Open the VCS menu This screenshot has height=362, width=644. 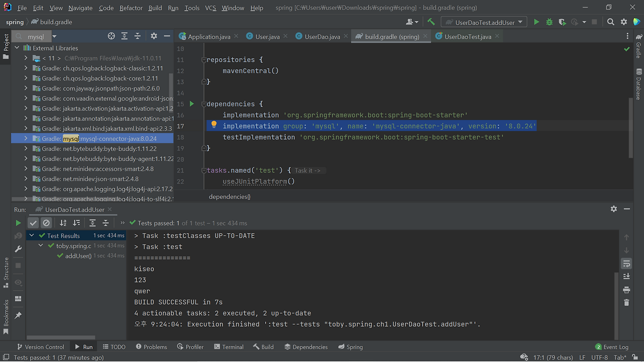(x=211, y=8)
